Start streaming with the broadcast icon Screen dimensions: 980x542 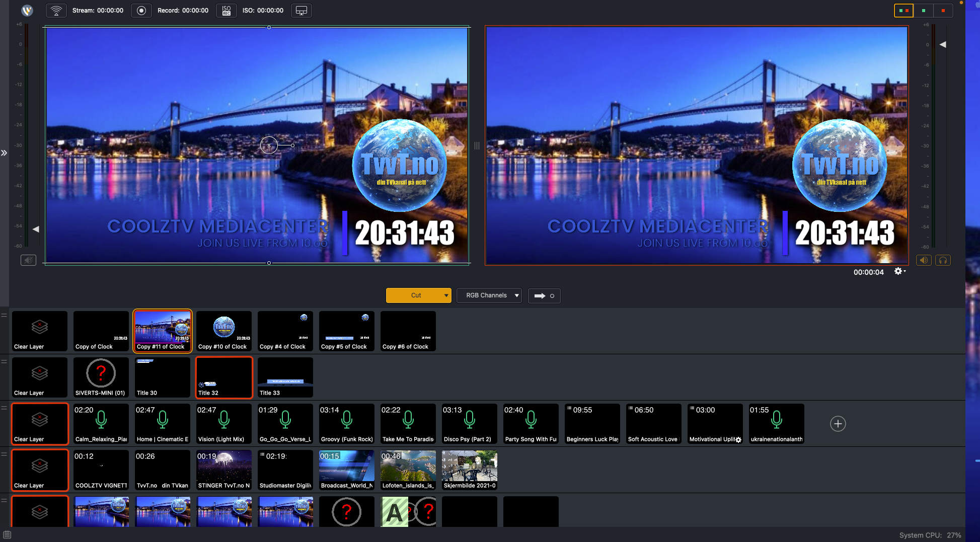point(56,11)
